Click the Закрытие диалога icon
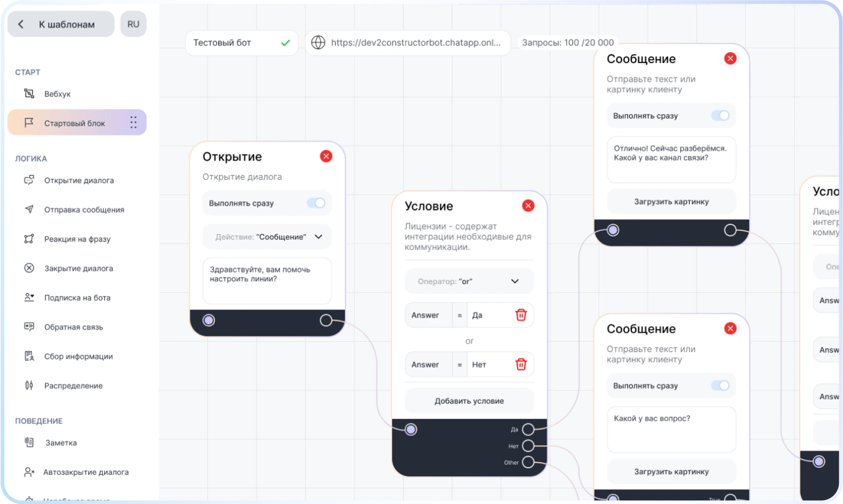 click(x=29, y=268)
